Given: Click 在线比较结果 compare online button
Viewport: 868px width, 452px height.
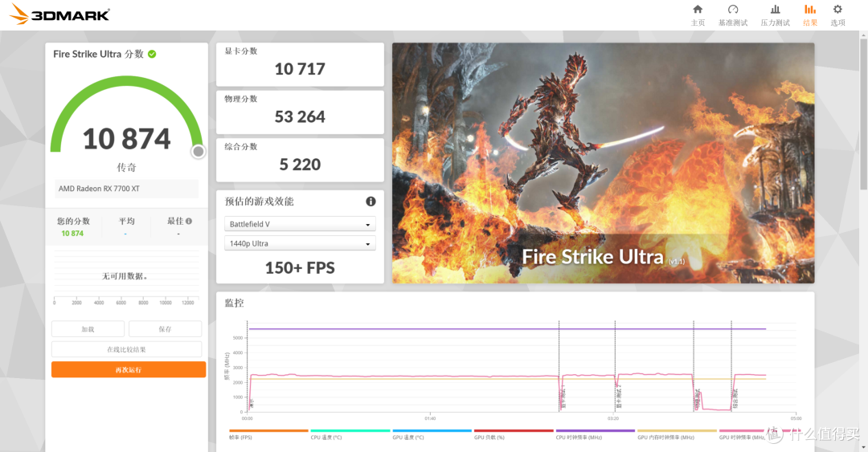Looking at the screenshot, I should coord(127,350).
